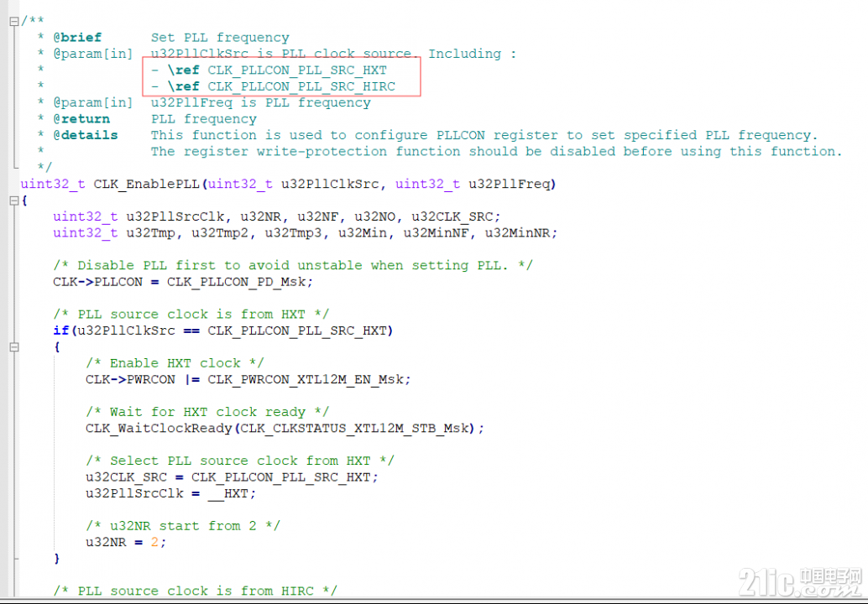Click CLK->PWRCON in the OR-assignment line
Screen dimensions: 868x604
tap(130, 379)
